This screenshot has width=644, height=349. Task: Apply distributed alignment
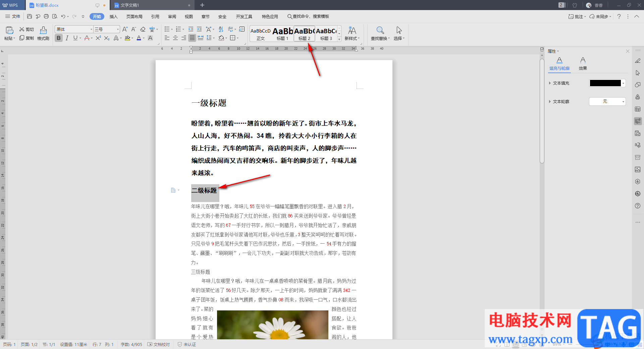click(201, 38)
